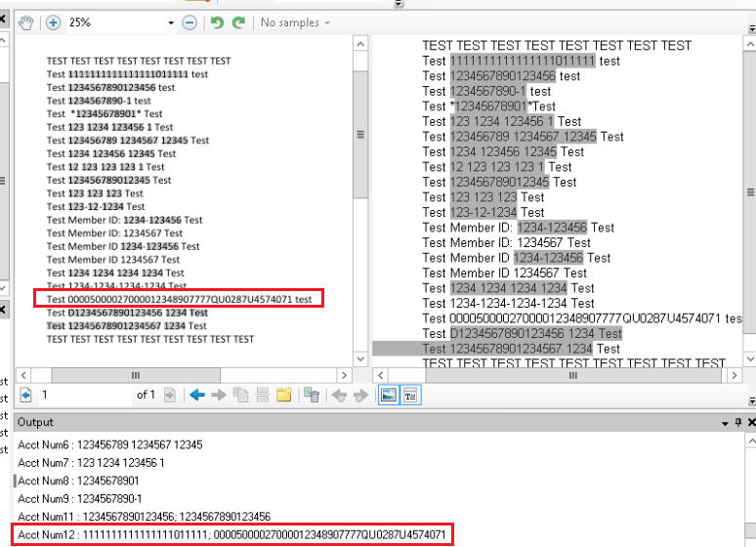Viewport: 756px width, 547px height.
Task: Select Acct Num6 output line
Action: (x=110, y=444)
